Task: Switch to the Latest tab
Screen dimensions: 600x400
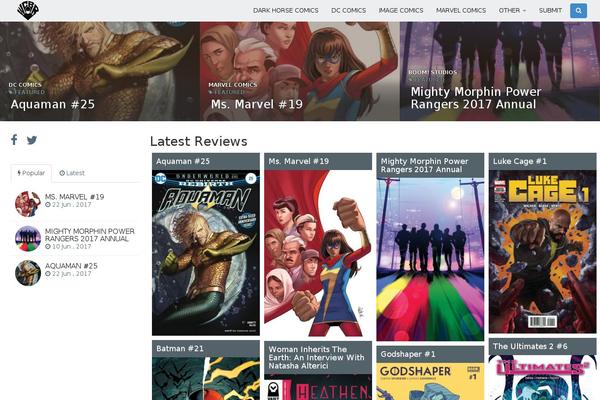Action: click(72, 173)
